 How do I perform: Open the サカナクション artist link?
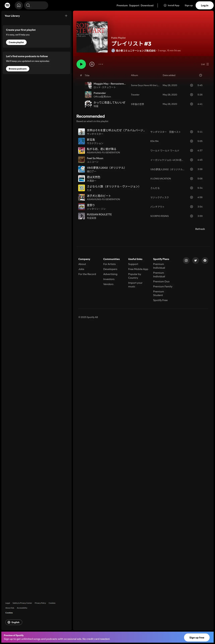(x=95, y=143)
